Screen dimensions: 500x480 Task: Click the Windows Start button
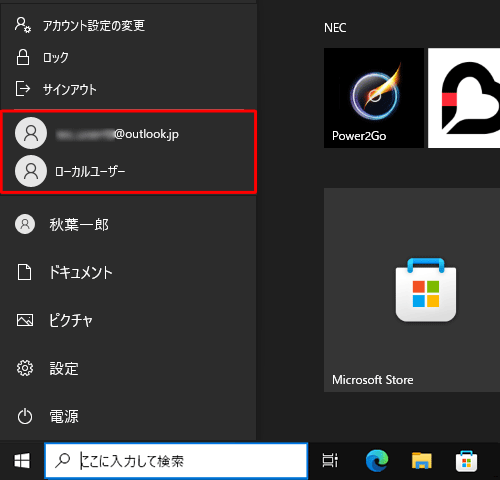pos(22,461)
